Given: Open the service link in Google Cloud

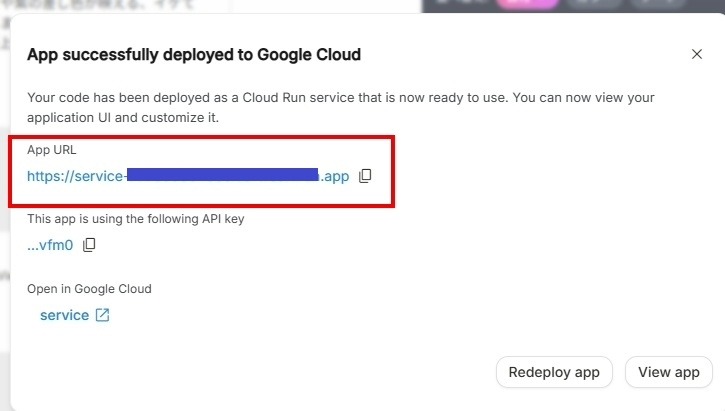Looking at the screenshot, I should (64, 316).
